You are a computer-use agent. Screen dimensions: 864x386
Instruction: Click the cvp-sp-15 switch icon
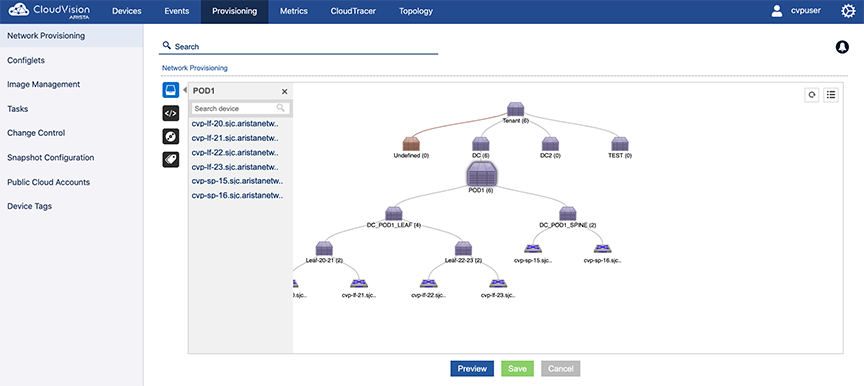[533, 249]
